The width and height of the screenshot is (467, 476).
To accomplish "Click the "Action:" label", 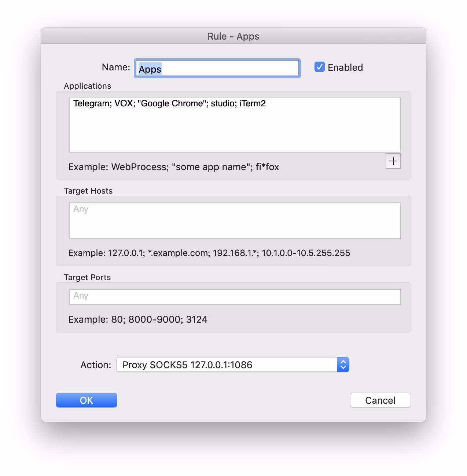I will (x=96, y=365).
